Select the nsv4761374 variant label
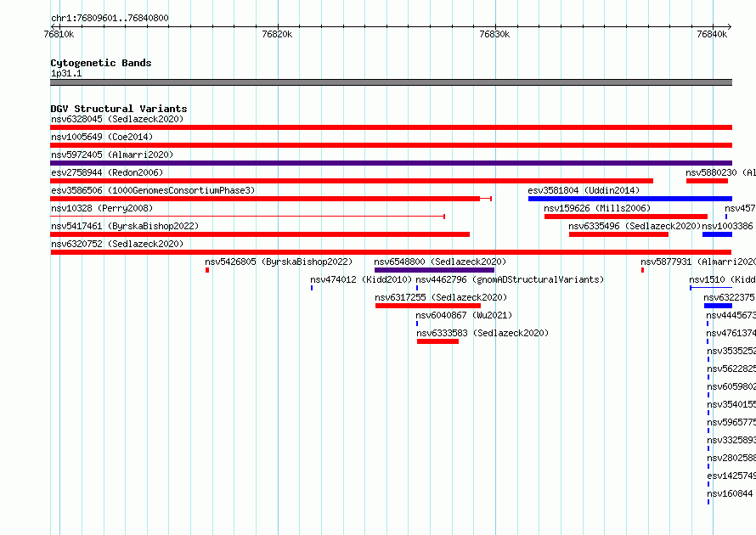This screenshot has height=535, width=756. pyautogui.click(x=731, y=333)
